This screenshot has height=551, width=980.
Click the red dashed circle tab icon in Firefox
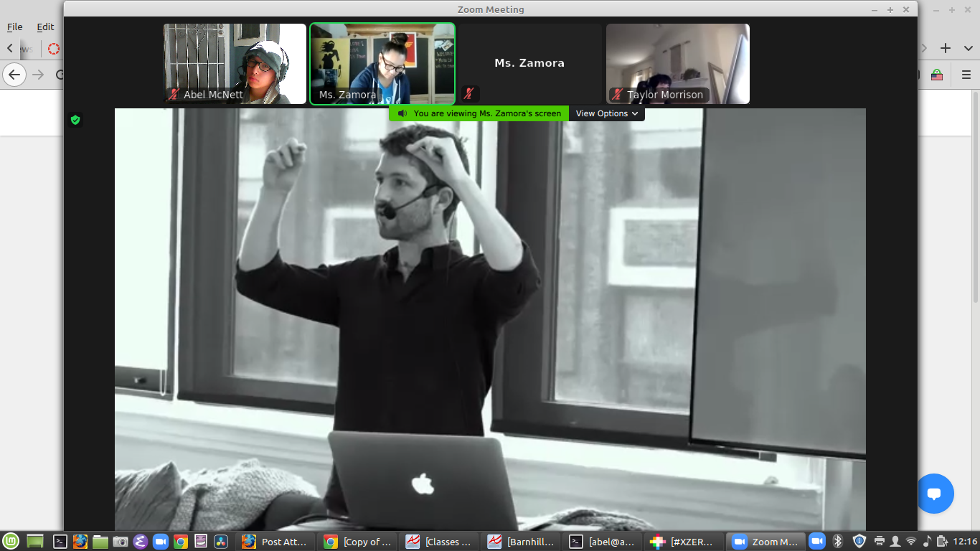(54, 49)
